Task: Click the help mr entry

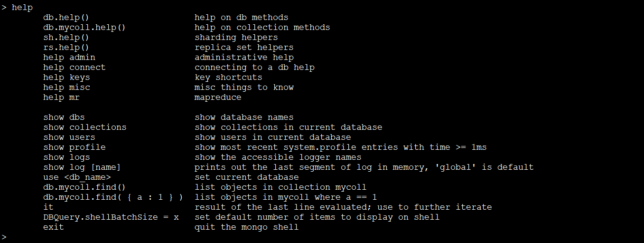Action: (61, 97)
